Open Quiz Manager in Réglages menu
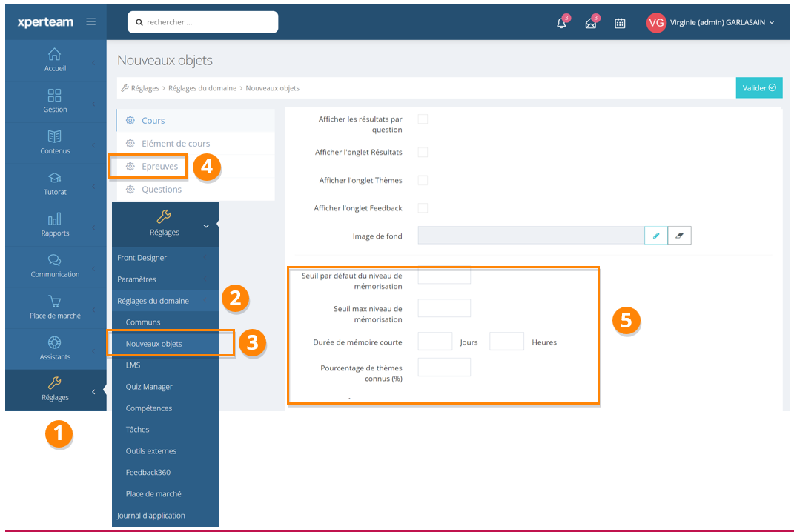The height and width of the screenshot is (532, 794). pos(149,387)
